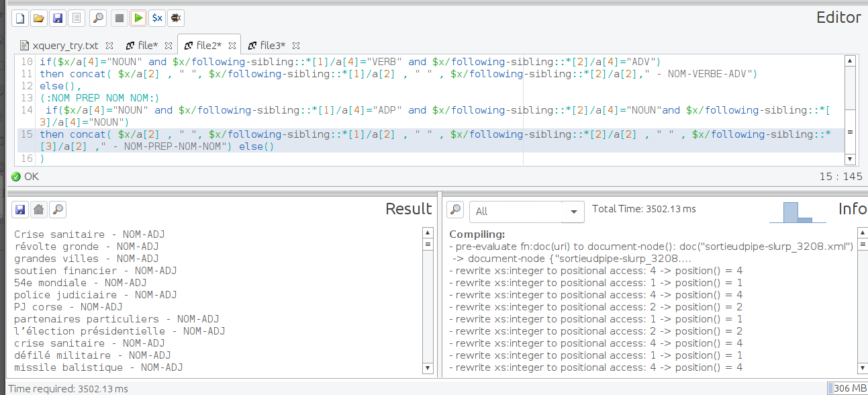Click result line 'PJ corse - NOM-ADJ'
Viewport: 868px width, 395px height.
68,307
